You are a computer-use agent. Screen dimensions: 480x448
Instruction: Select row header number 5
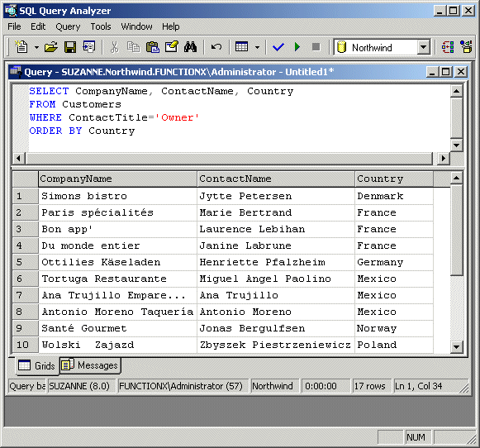click(x=26, y=262)
